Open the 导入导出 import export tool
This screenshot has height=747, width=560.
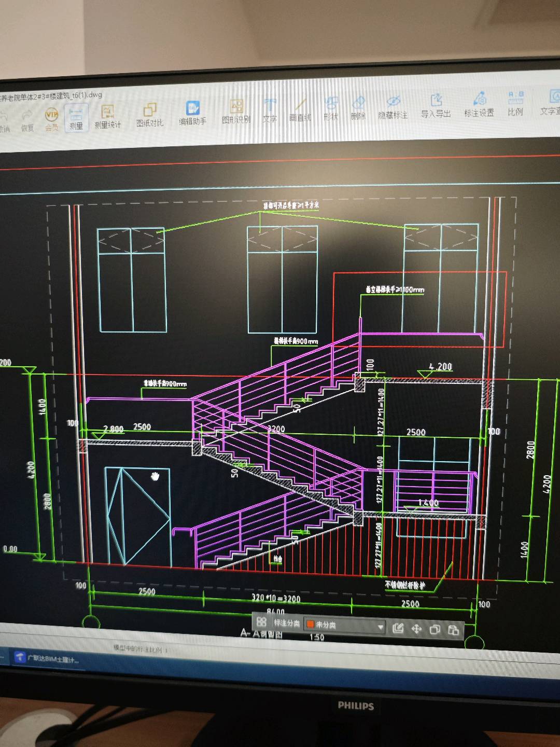click(x=436, y=105)
